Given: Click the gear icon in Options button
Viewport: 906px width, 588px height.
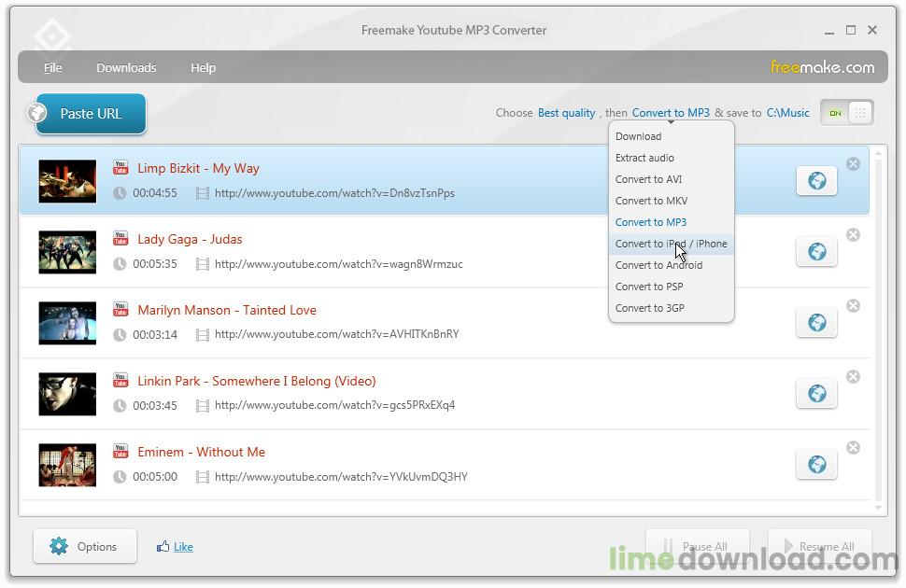Looking at the screenshot, I should tap(58, 546).
